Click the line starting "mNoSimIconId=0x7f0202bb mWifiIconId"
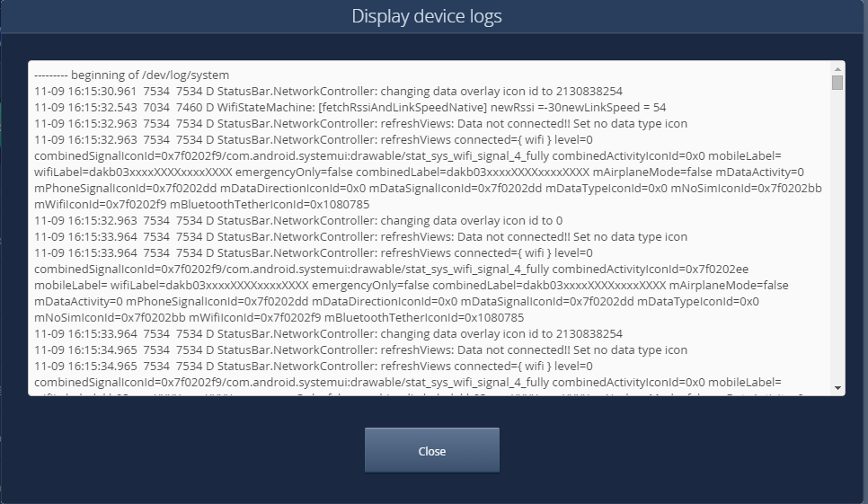This screenshot has height=504, width=868. click(279, 317)
